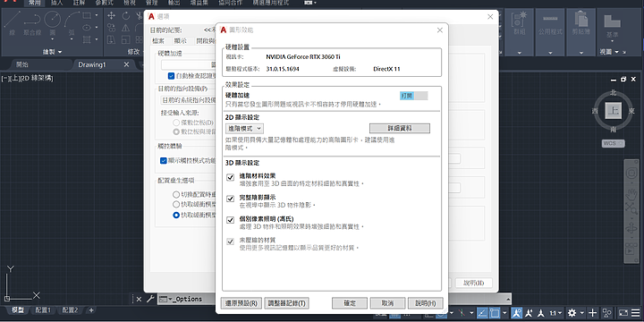
Task: Expand the View (視圖) panel arrow
Action: pyautogui.click(x=617, y=52)
